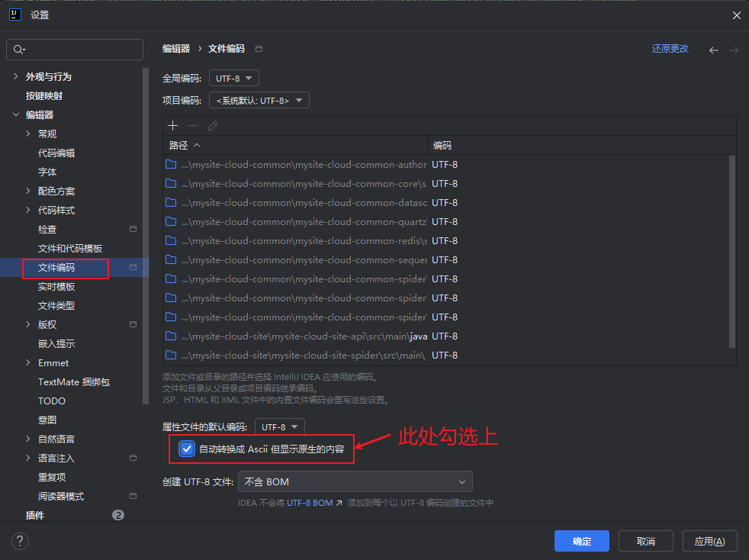
Task: Click the settings tree's vertical scrollbar
Action: 146,236
